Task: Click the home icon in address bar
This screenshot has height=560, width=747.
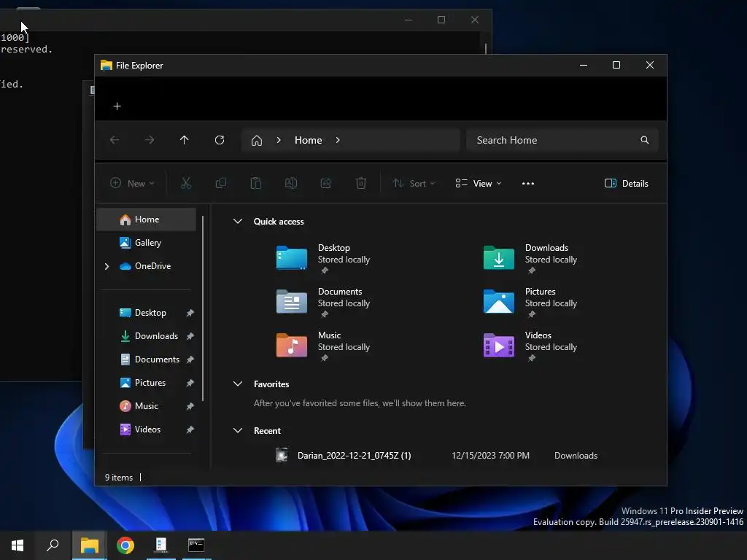Action: [257, 141]
